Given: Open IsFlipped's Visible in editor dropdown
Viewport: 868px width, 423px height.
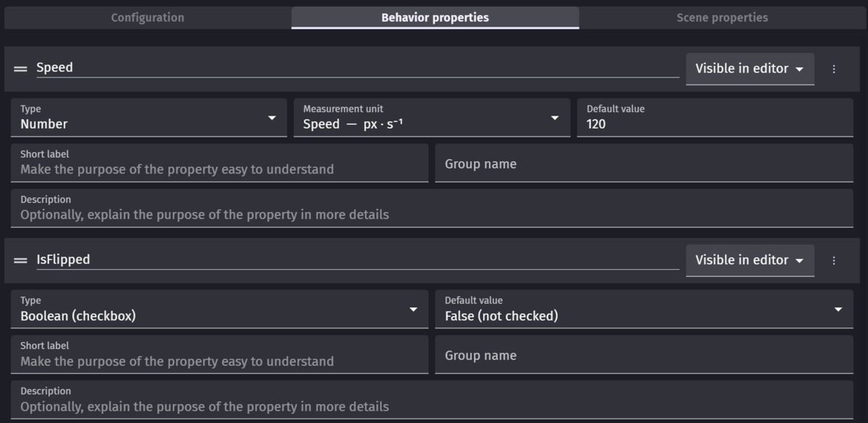Looking at the screenshot, I should [x=750, y=260].
